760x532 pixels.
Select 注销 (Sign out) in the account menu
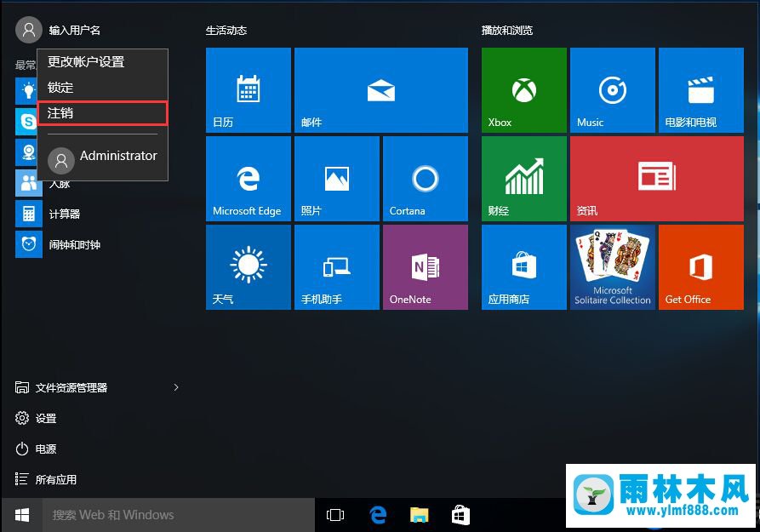pyautogui.click(x=102, y=113)
